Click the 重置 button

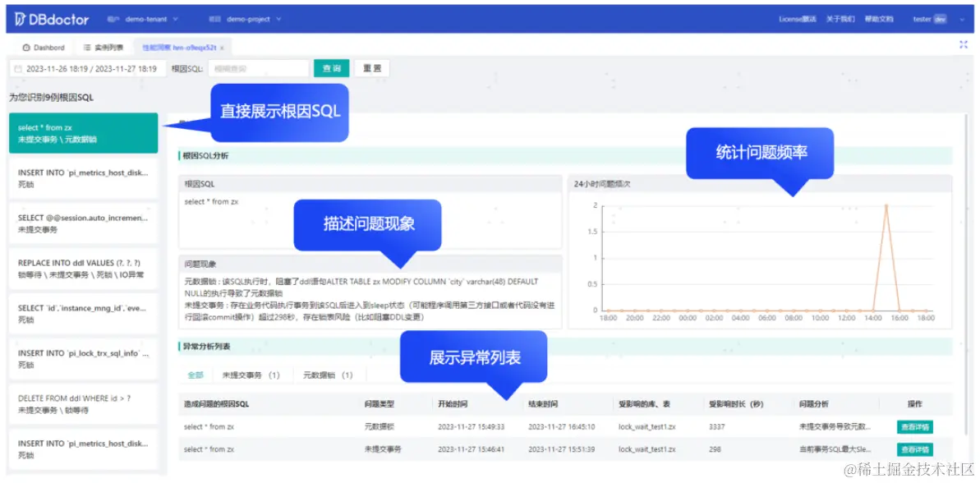372,69
